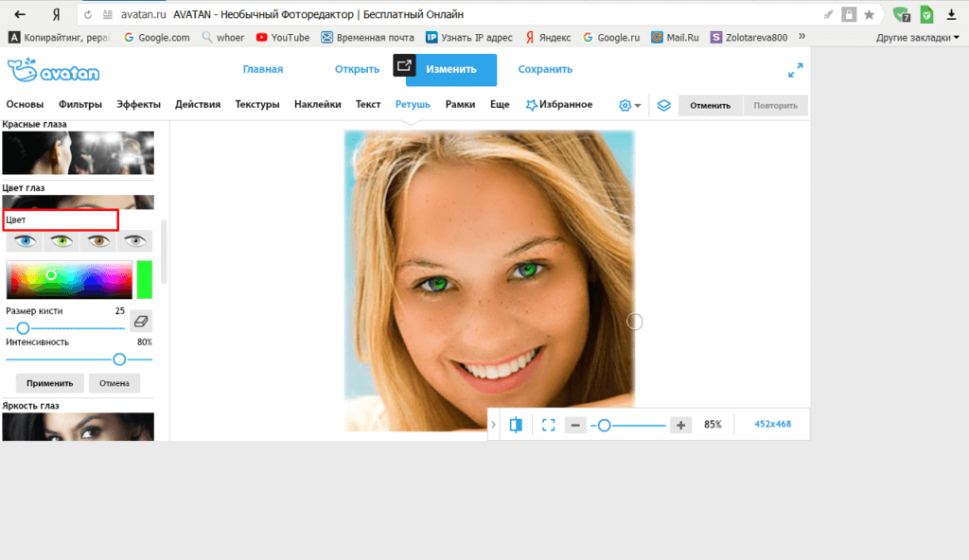969x560 pixels.
Task: Click the before/after compare icon
Action: click(x=516, y=426)
